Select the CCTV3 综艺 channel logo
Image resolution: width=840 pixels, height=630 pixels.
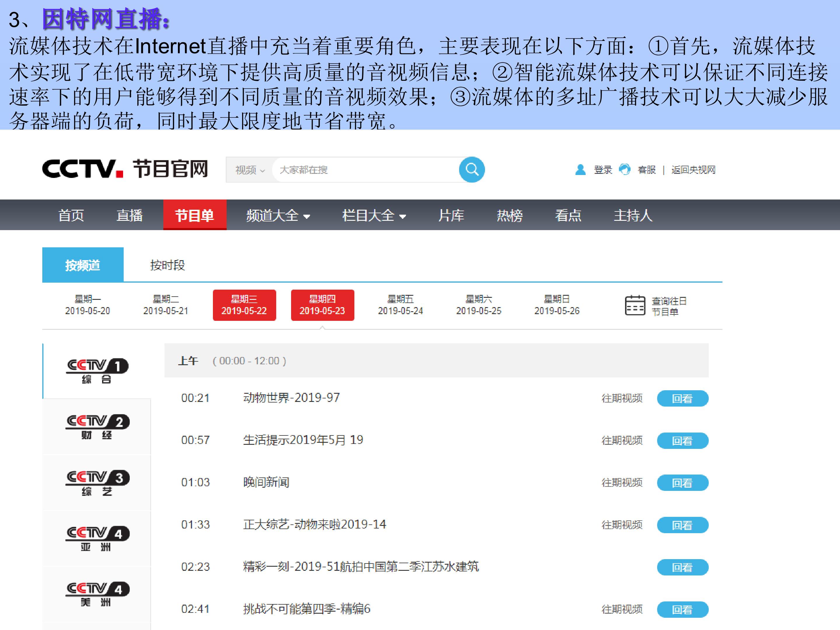click(x=98, y=483)
